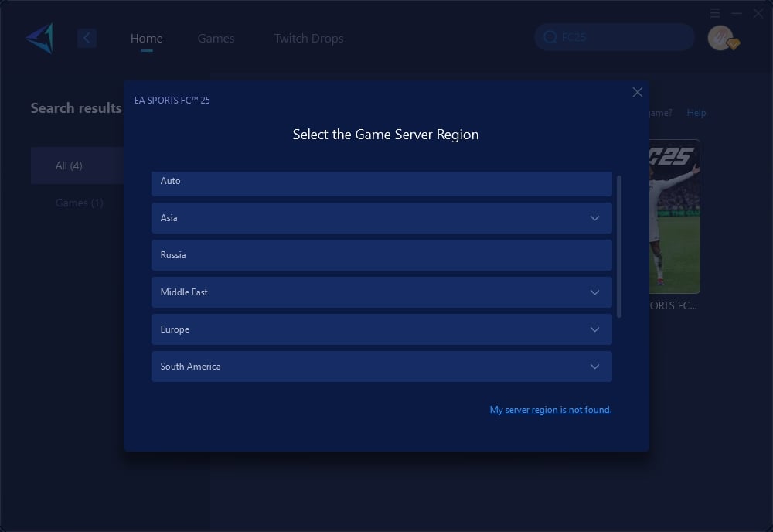Open the user profile avatar

click(721, 38)
